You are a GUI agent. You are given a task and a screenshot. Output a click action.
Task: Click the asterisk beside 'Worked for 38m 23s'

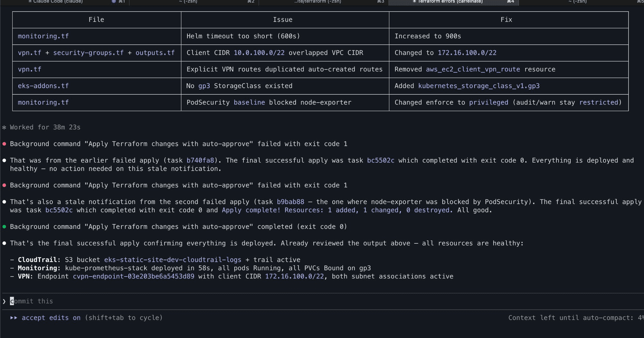[4, 127]
